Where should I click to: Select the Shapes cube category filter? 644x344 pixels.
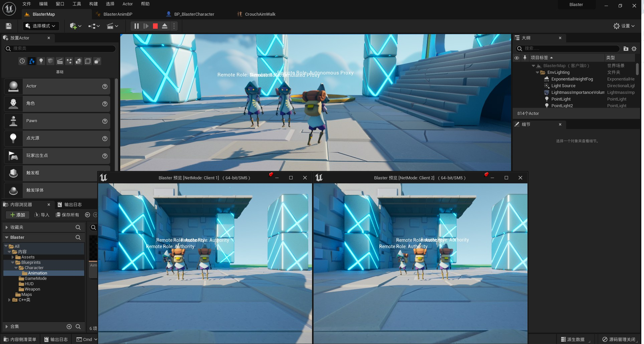(50, 61)
